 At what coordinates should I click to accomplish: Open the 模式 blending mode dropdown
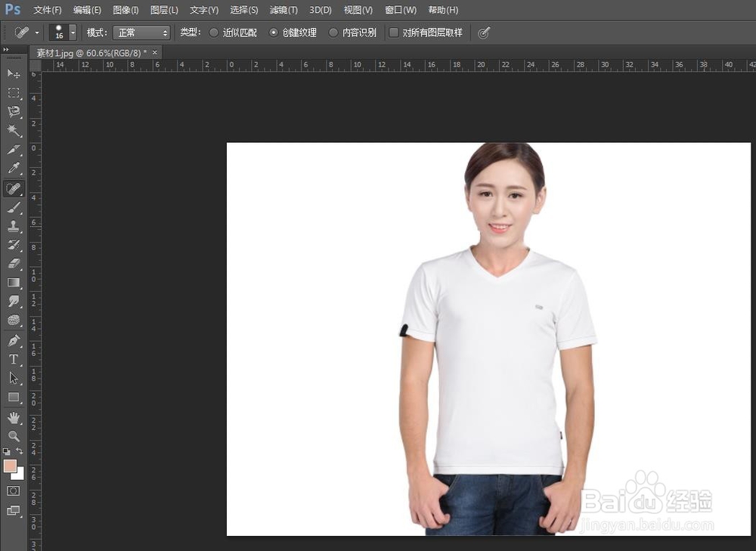point(141,33)
